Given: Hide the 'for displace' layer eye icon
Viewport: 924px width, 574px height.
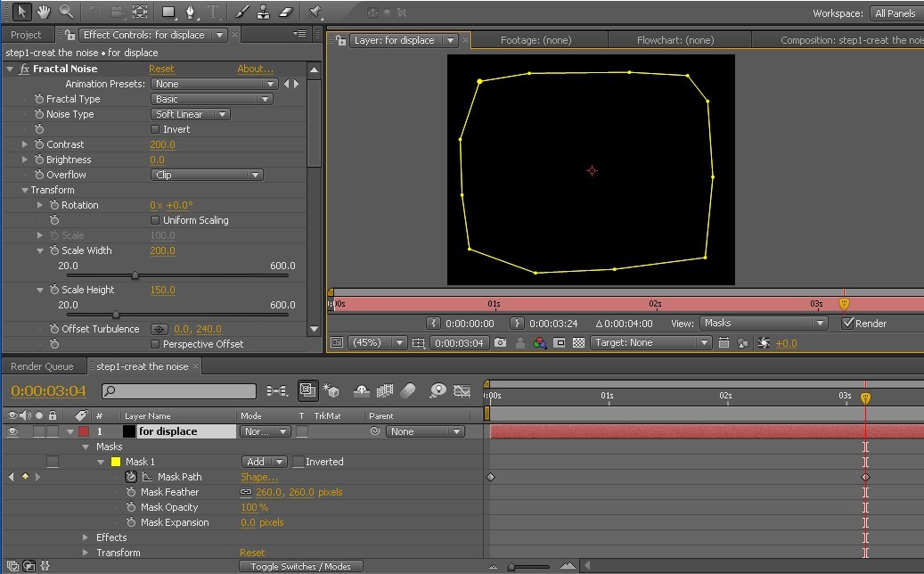Looking at the screenshot, I should 12,431.
